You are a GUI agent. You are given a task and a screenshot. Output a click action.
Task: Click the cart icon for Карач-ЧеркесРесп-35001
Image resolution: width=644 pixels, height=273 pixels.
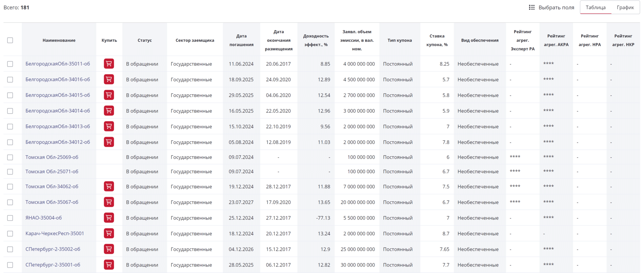pyautogui.click(x=109, y=233)
